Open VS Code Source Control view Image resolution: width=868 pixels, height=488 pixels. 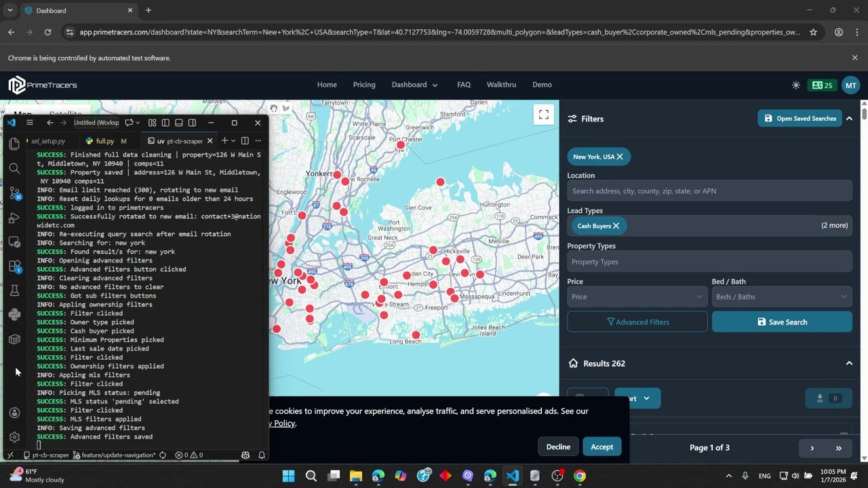click(x=14, y=193)
